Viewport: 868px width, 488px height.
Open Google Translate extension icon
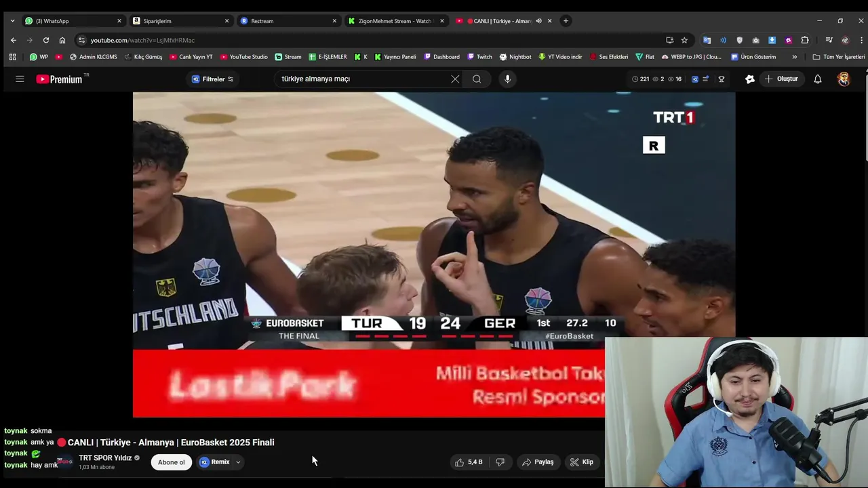point(707,40)
